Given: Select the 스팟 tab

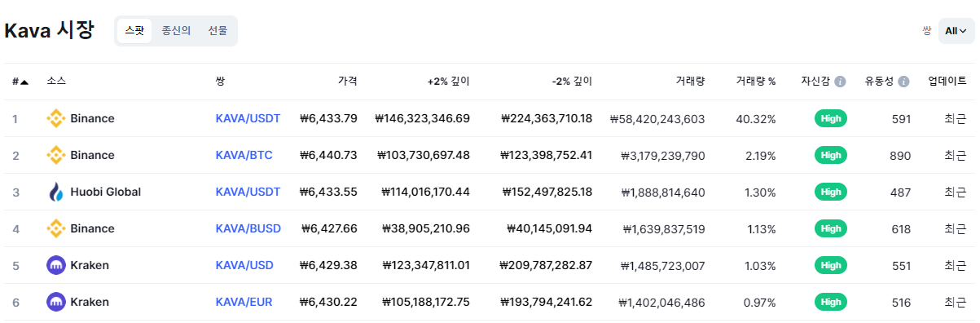Looking at the screenshot, I should 134,31.
